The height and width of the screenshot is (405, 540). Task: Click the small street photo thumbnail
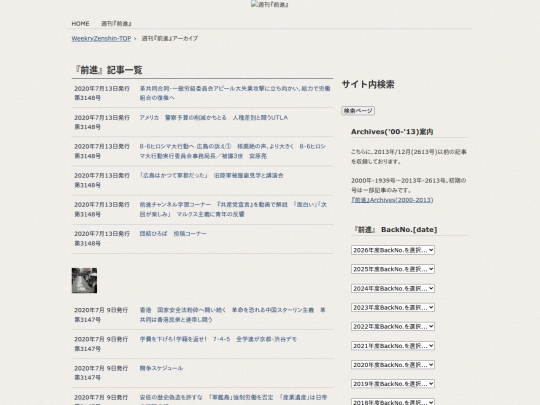click(84, 281)
